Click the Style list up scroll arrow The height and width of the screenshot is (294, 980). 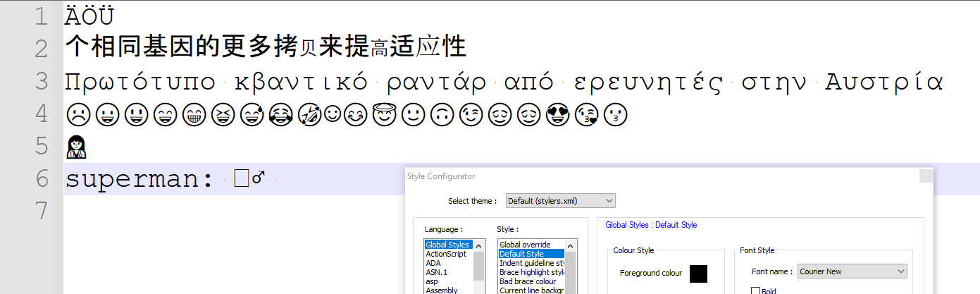coord(570,245)
